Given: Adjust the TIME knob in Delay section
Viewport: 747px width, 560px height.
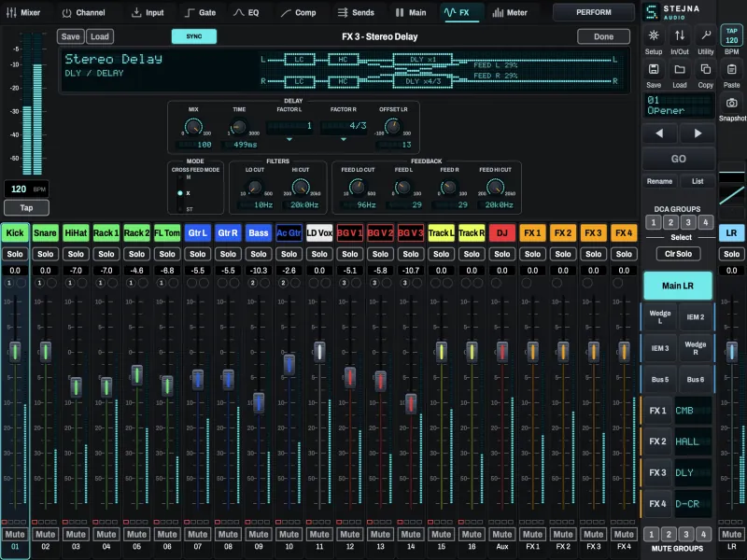Looking at the screenshot, I should (238, 127).
